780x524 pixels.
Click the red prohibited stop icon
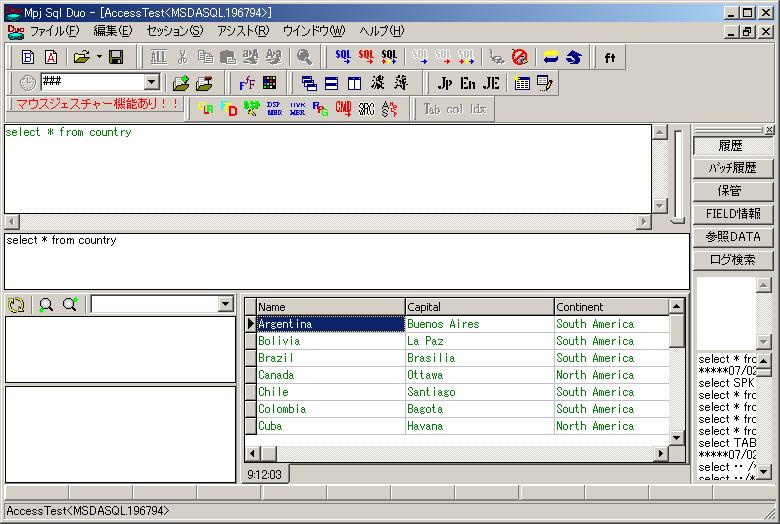[x=520, y=57]
